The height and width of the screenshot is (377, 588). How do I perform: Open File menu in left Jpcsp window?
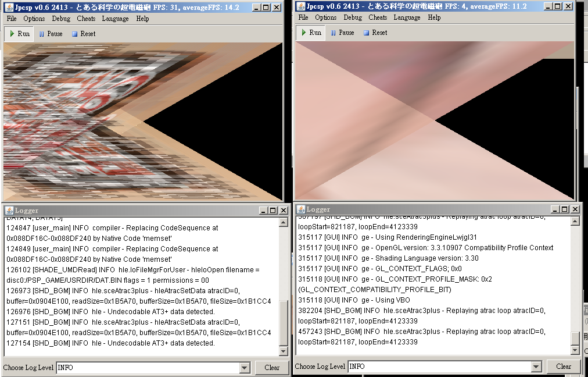click(12, 19)
